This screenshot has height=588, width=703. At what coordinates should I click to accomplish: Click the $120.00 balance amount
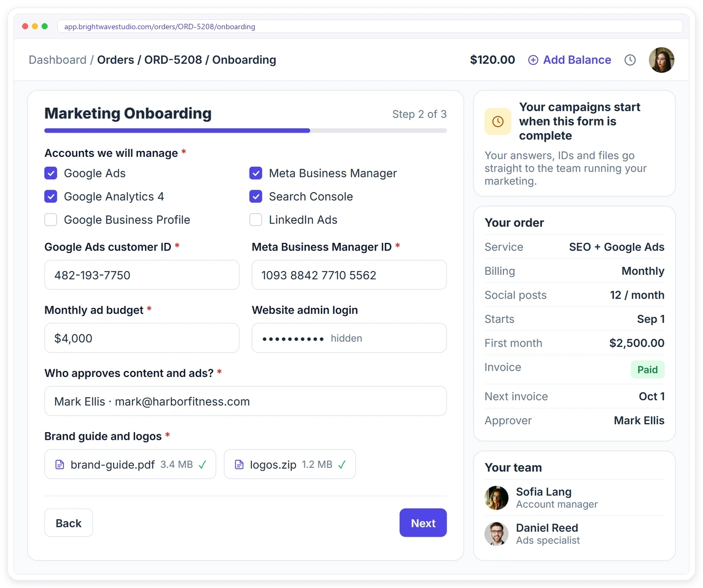[492, 60]
